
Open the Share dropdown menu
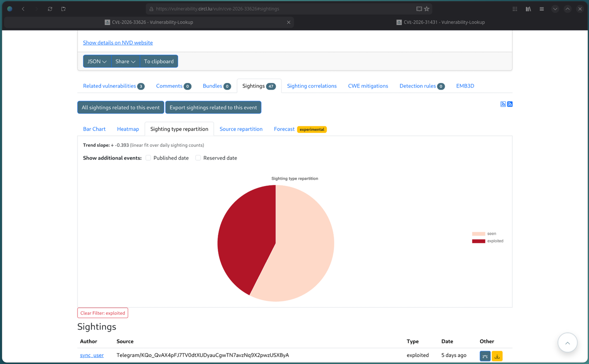click(x=125, y=61)
